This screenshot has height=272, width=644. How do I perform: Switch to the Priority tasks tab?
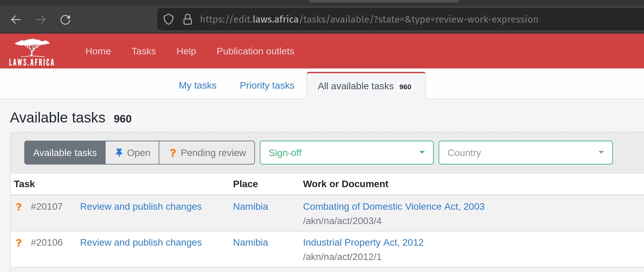pyautogui.click(x=267, y=86)
